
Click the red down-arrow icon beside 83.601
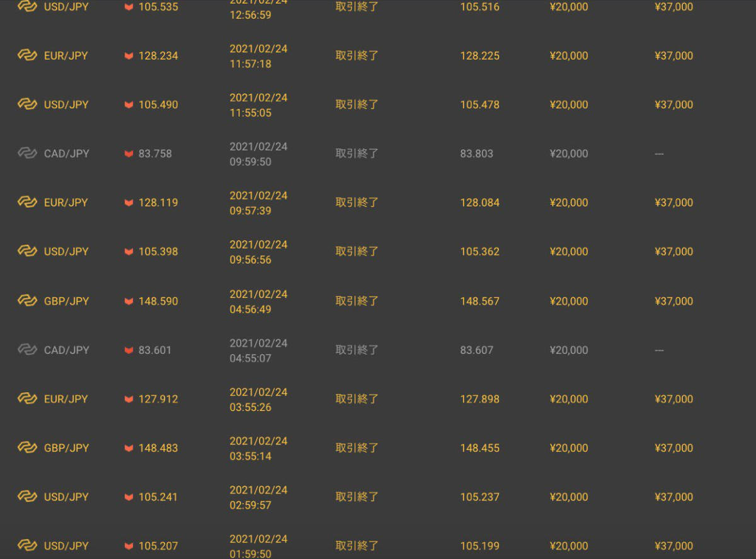(129, 350)
